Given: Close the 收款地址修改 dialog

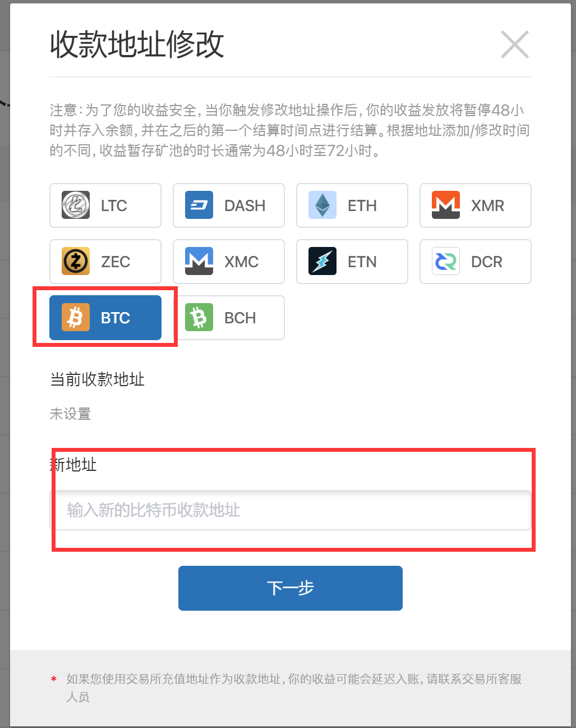Looking at the screenshot, I should click(x=515, y=44).
